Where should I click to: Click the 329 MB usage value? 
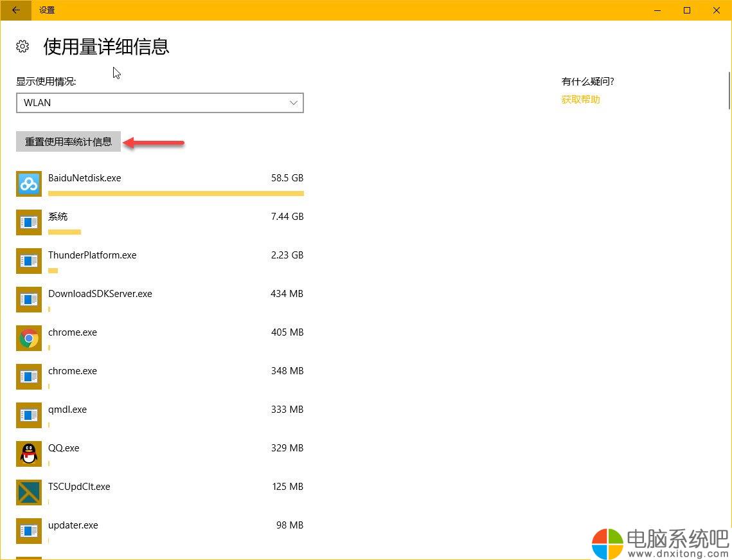tap(287, 448)
